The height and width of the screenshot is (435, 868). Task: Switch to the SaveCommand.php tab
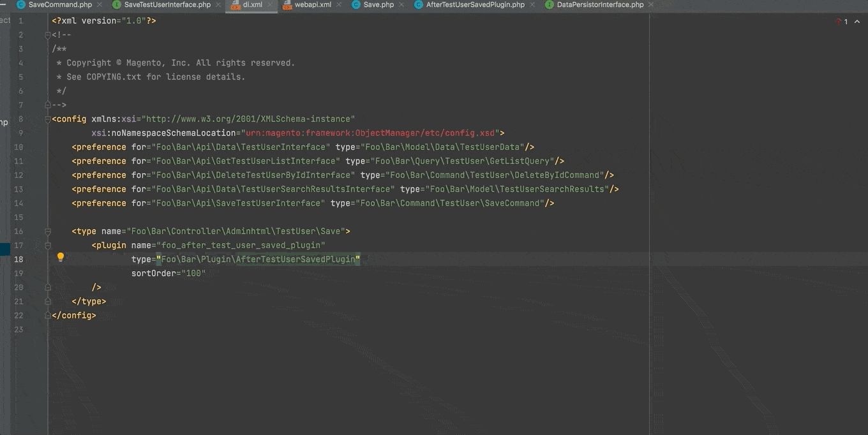point(60,5)
